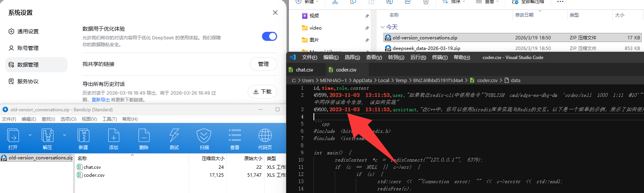Click Bandizip's View (查看) list toolbar icon

click(x=235, y=135)
